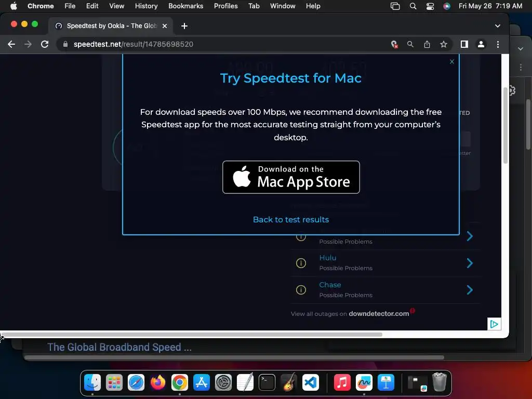Open the Chrome profile avatar menu
The height and width of the screenshot is (399, 532).
click(x=481, y=44)
